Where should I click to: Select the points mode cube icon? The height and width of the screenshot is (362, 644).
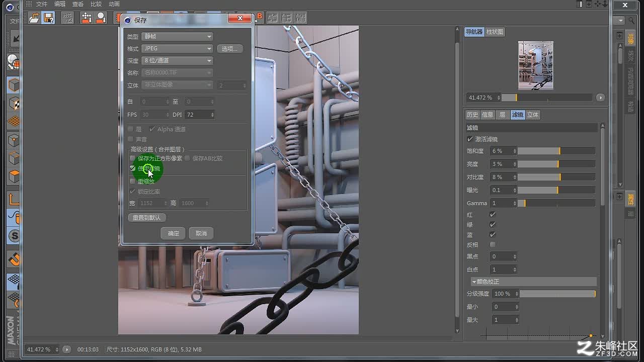pyautogui.click(x=14, y=140)
